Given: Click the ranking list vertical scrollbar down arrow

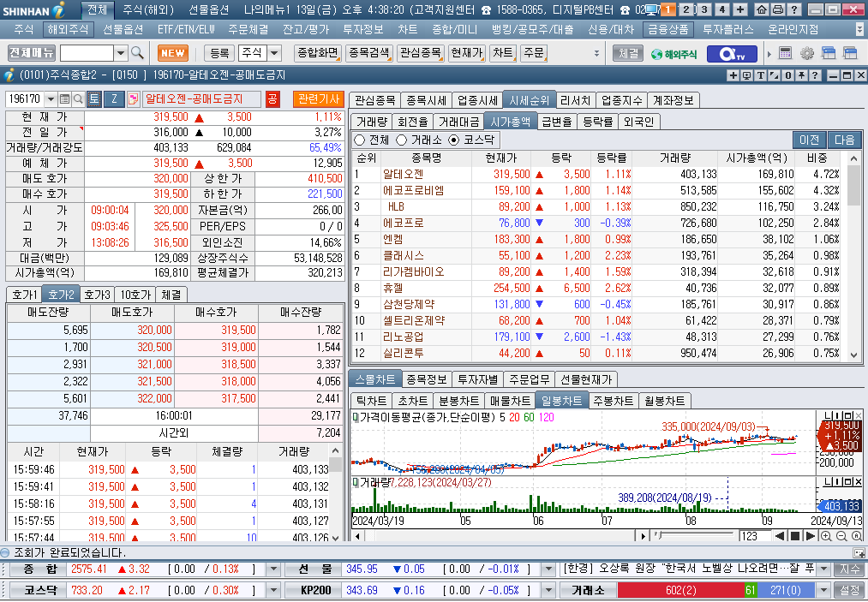Looking at the screenshot, I should 854,355.
